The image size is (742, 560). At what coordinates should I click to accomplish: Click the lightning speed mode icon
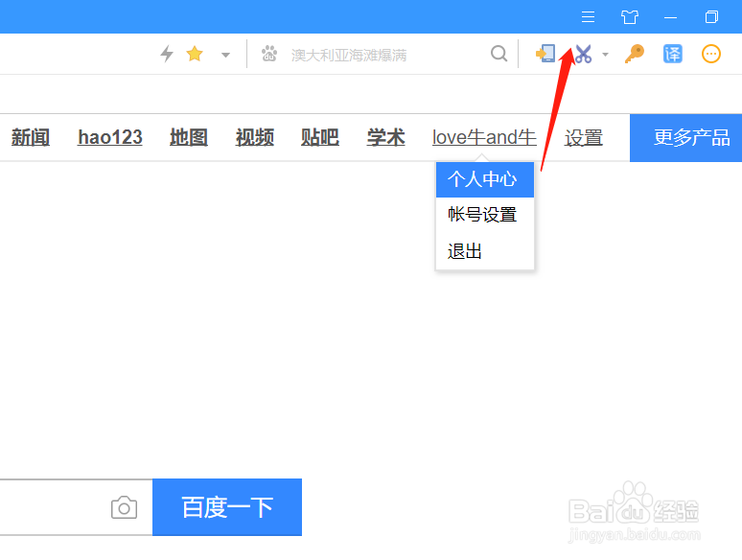tap(167, 54)
